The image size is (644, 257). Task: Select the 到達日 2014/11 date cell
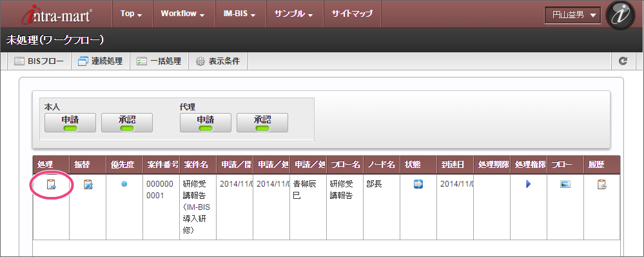455,207
